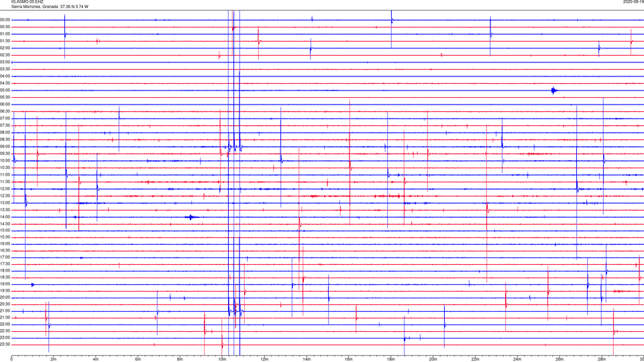The image size is (644, 362).
Task: Click the 17:00 trace time label
Action: (x=5, y=257)
